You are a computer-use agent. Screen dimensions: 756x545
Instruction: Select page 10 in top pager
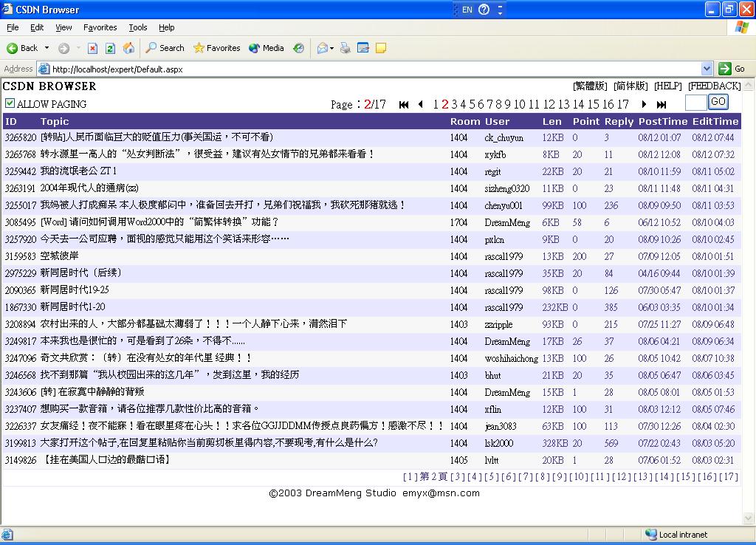tap(519, 104)
